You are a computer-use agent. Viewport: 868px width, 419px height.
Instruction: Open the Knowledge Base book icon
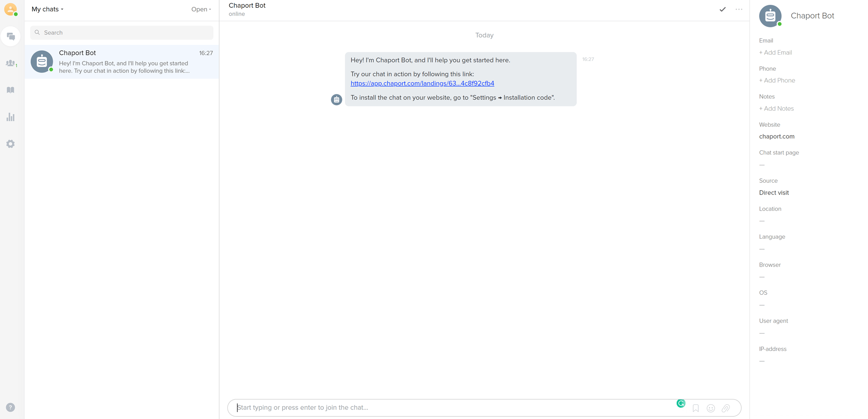11,90
